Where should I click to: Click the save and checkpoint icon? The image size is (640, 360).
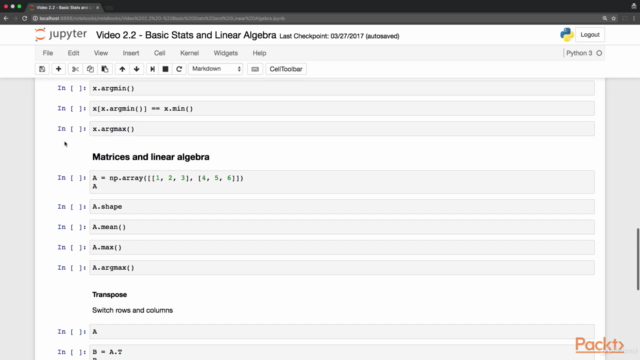(42, 69)
